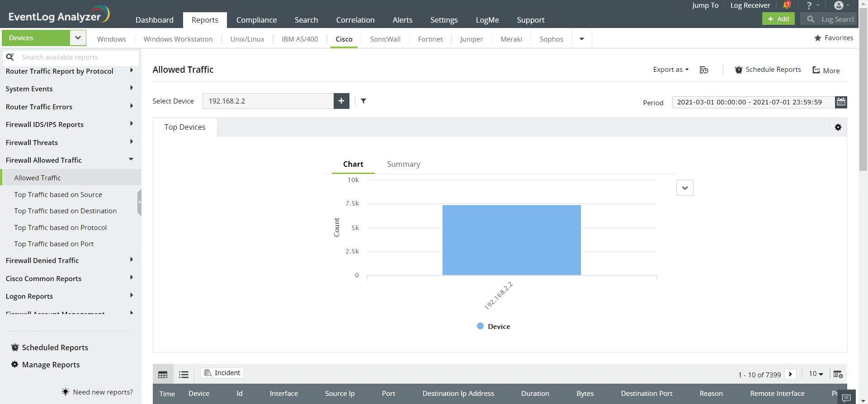Open Top Traffic based on Source report
Image resolution: width=868 pixels, height=404 pixels.
click(x=58, y=194)
